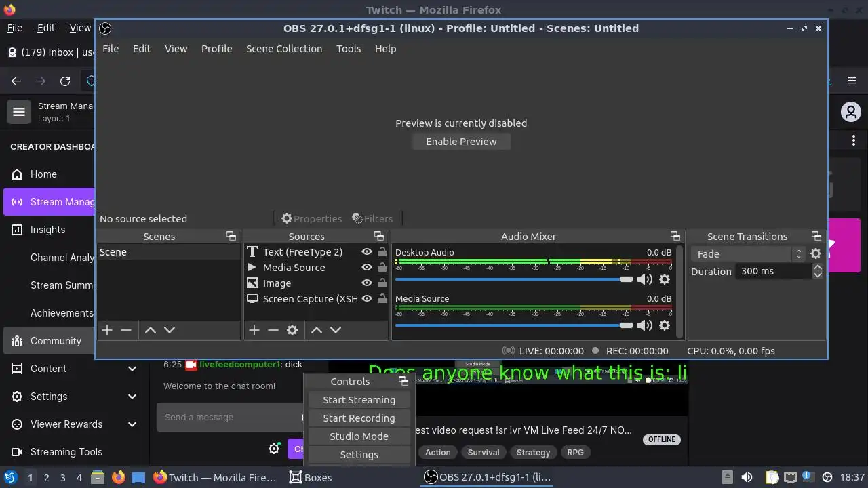Move scene up in Scenes list
The image size is (868, 488).
(151, 330)
